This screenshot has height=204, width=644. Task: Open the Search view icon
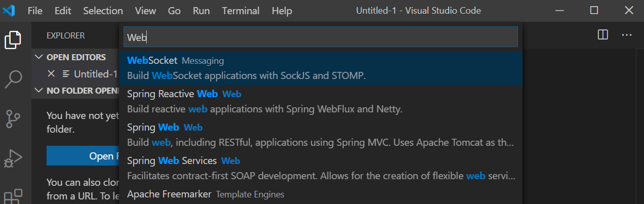click(14, 79)
